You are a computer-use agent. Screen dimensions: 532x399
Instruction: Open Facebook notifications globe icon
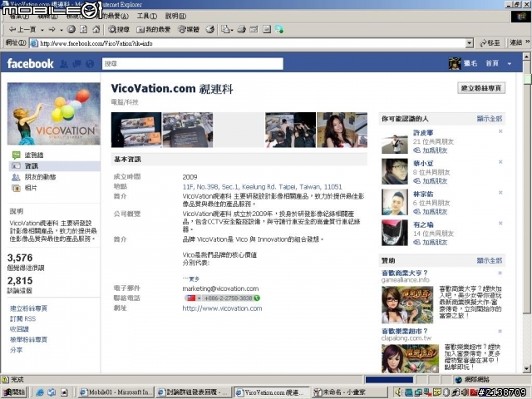(x=90, y=64)
